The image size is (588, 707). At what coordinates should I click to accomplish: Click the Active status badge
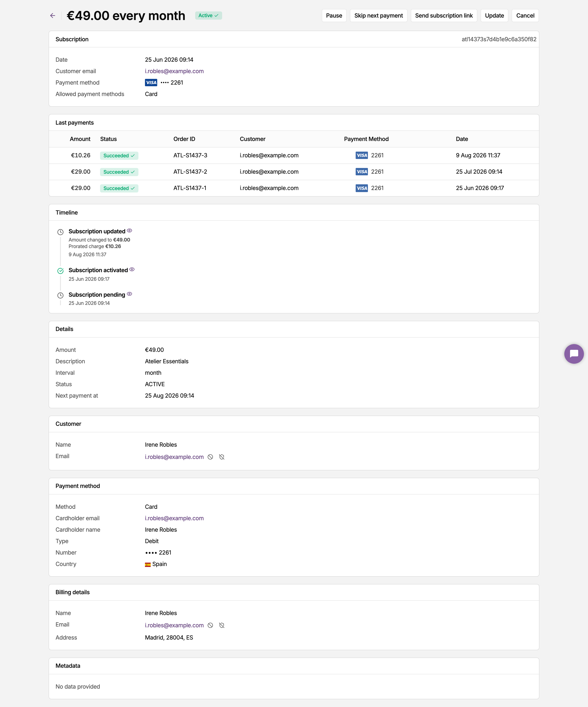209,16
